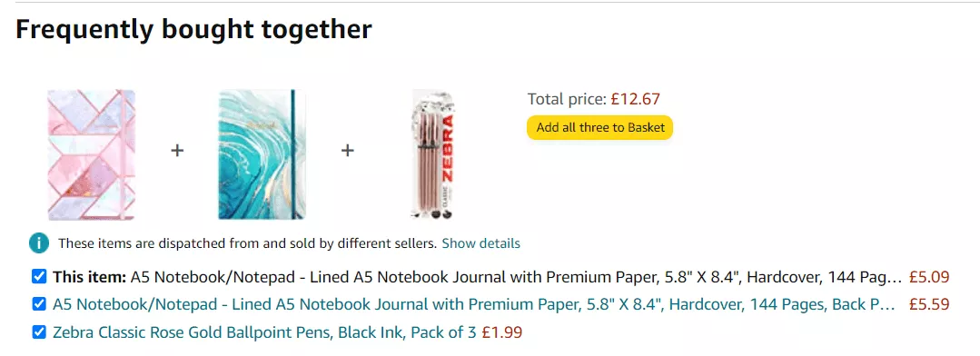Click 'Show details' about different sellers
980x356 pixels.
[x=480, y=243]
